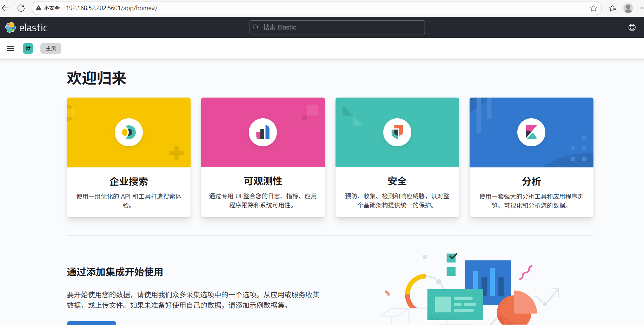This screenshot has width=644, height=325.
Task: Open the hamburger navigation menu
Action: [11, 48]
